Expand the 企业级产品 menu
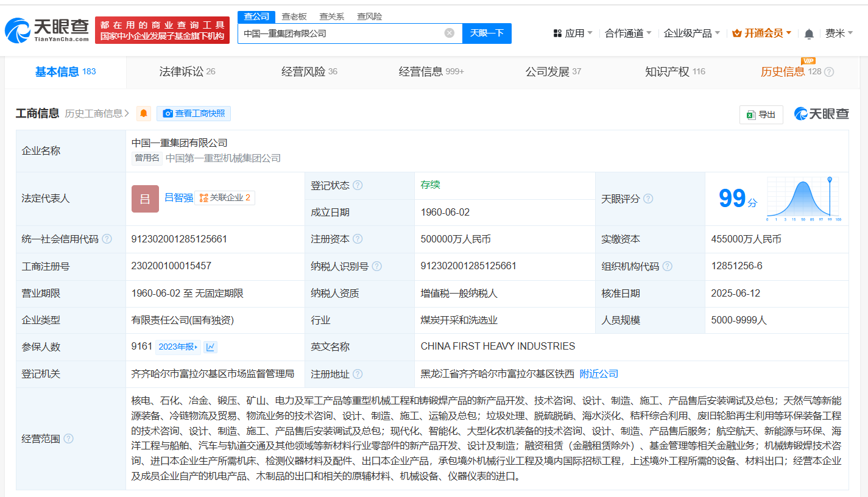The width and height of the screenshot is (868, 497). click(x=691, y=33)
